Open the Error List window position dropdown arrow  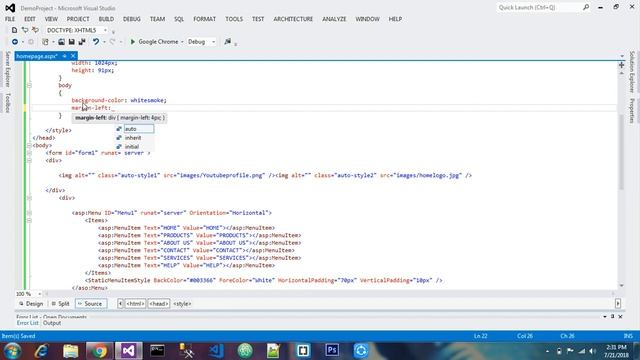pos(605,317)
